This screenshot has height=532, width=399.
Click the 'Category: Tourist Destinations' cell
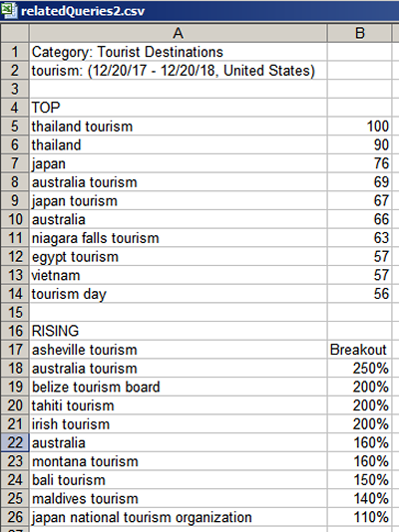tap(178, 52)
